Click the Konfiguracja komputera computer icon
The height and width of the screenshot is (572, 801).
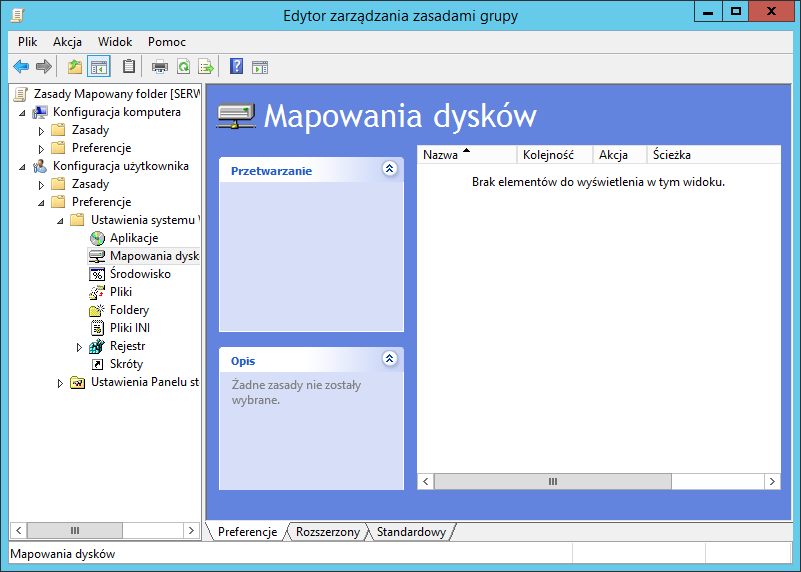40,112
